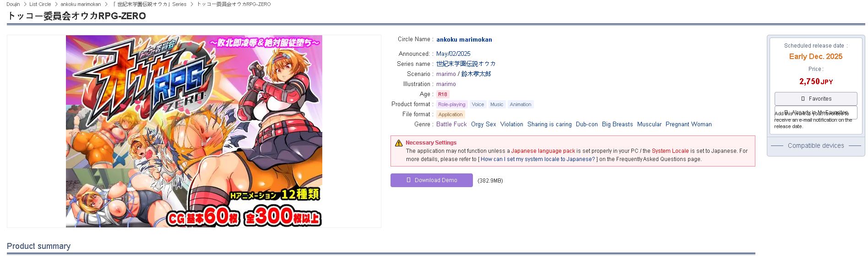Go to List Circle breadcrumb

click(40, 4)
